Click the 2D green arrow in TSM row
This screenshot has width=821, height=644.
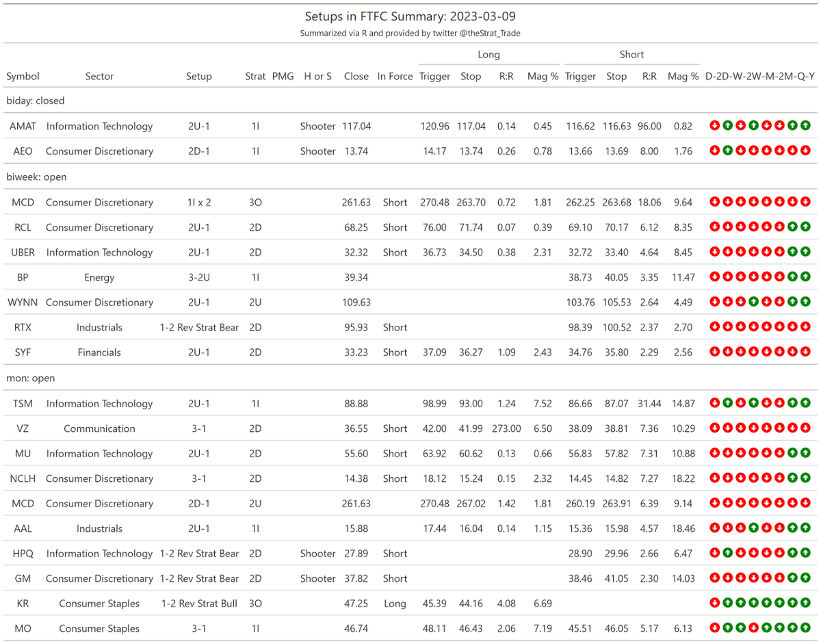click(727, 403)
